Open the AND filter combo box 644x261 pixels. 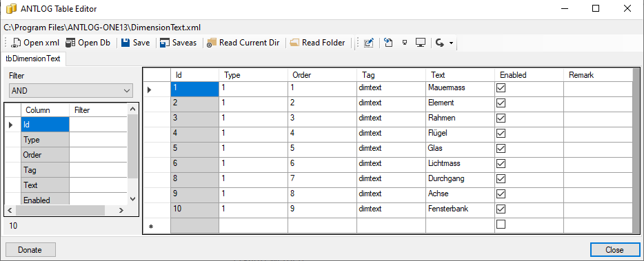71,91
